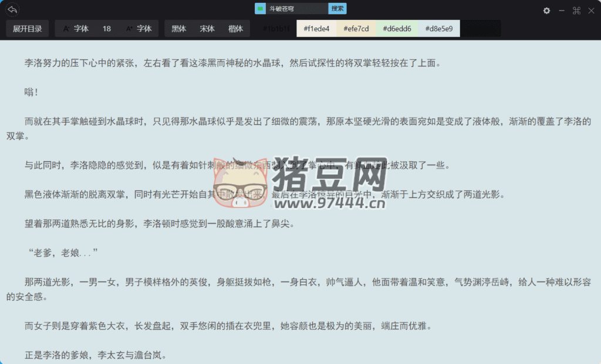Choose the 楷体 typeface
Image resolution: width=601 pixels, height=364 pixels.
[x=236, y=29]
